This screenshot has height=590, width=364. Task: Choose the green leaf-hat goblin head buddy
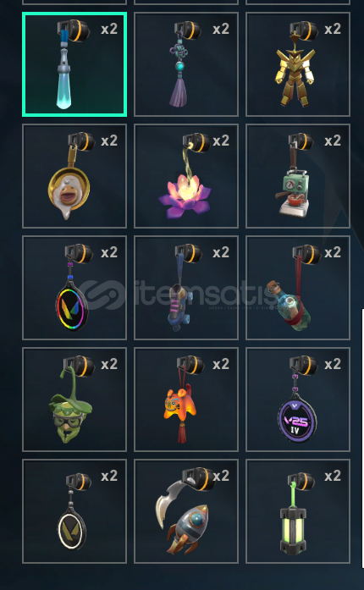pyautogui.click(x=74, y=400)
